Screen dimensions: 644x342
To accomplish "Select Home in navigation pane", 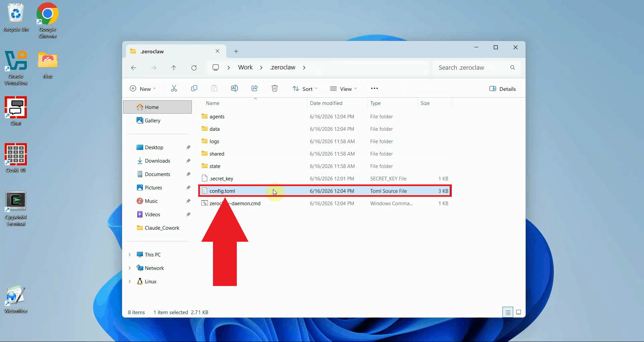I will (x=158, y=107).
